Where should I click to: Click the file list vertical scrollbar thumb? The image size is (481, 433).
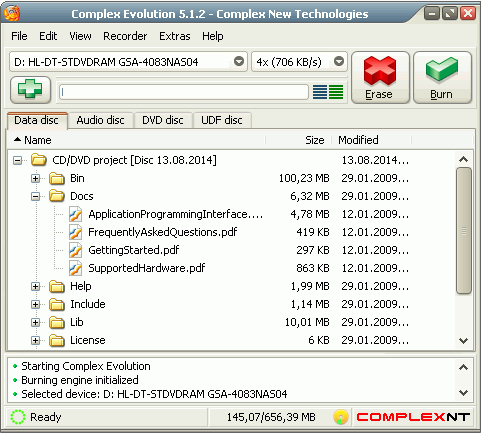tap(464, 231)
